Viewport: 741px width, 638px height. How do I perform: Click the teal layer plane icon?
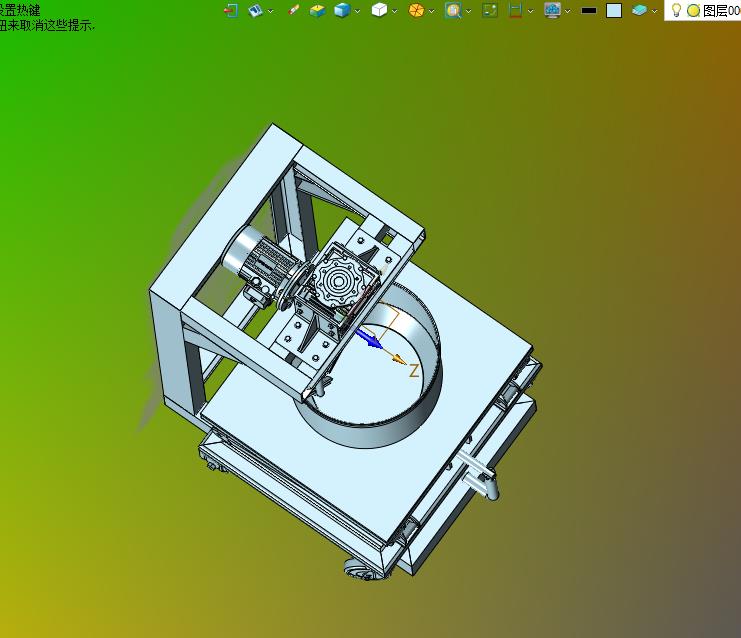tap(639, 10)
